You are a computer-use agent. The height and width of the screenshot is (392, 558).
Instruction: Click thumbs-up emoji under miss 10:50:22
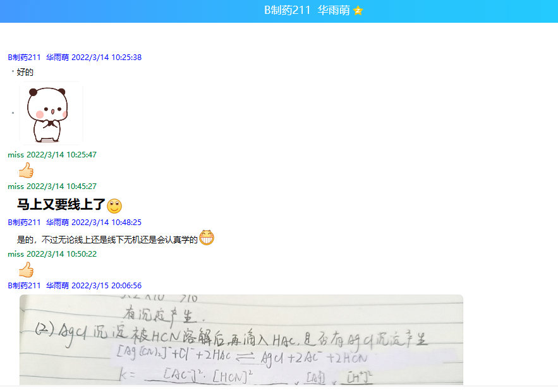[25, 270]
